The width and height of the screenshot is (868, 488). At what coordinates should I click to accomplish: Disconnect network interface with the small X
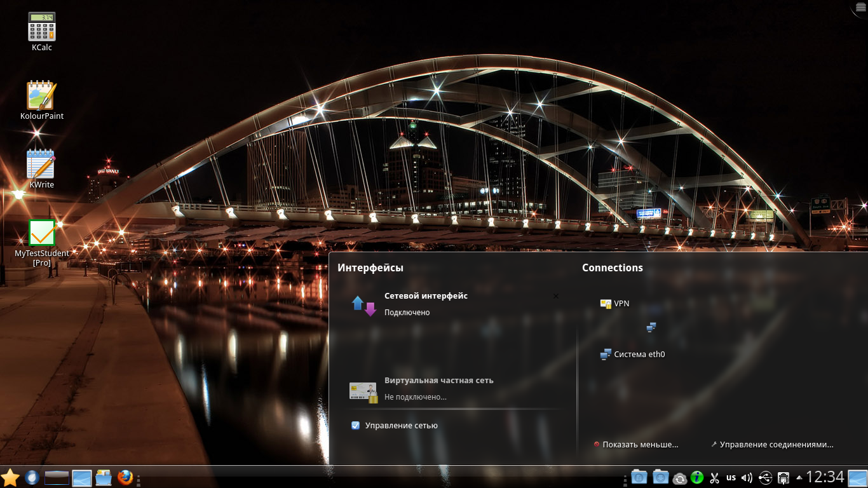click(556, 296)
